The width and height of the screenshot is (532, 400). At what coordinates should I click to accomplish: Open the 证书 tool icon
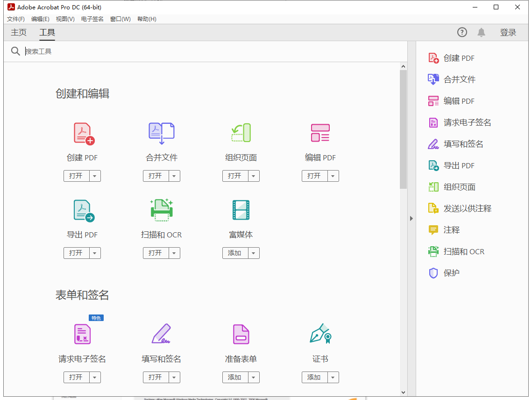tap(320, 334)
